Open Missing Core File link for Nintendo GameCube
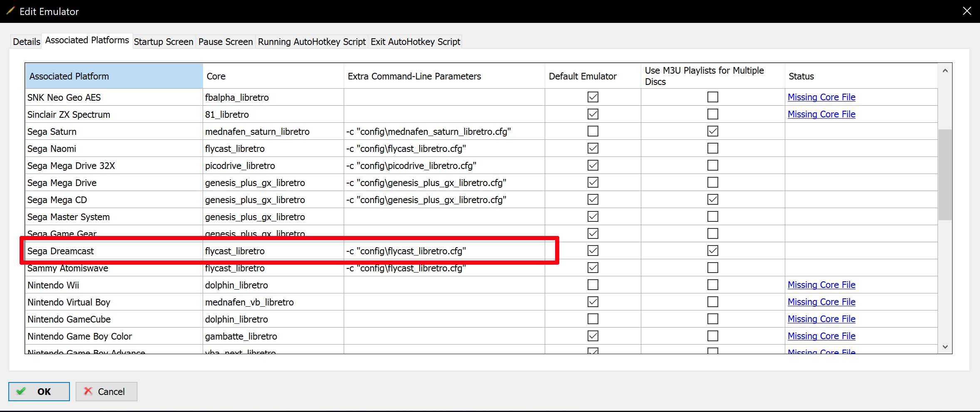 click(821, 319)
